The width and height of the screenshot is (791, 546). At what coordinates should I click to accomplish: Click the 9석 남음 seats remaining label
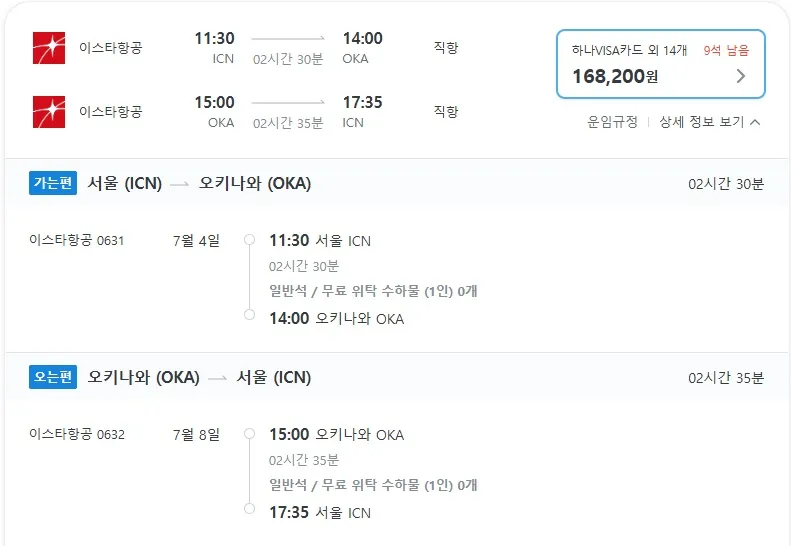click(726, 50)
